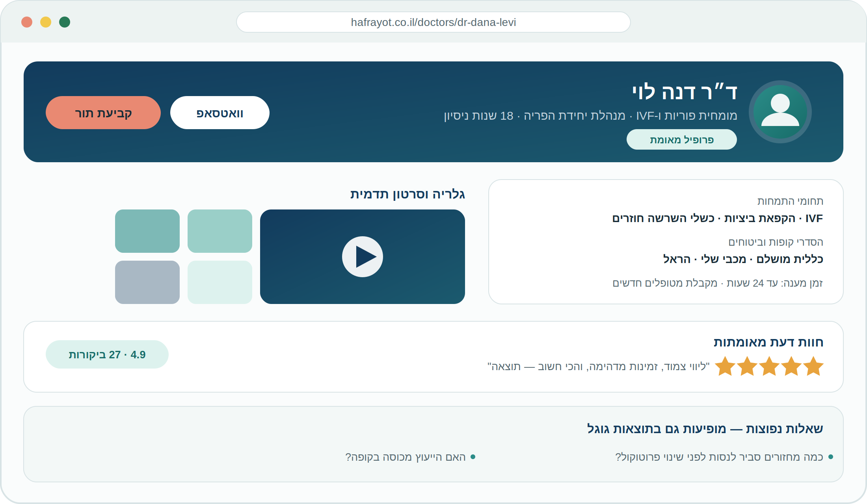Click the browser address bar URL
The image size is (867, 504).
433,22
